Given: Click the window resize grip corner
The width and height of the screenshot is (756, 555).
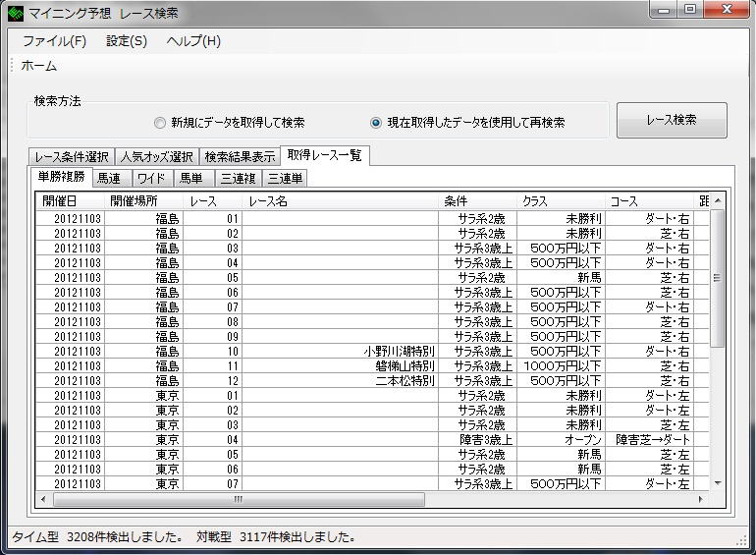Looking at the screenshot, I should [x=742, y=541].
